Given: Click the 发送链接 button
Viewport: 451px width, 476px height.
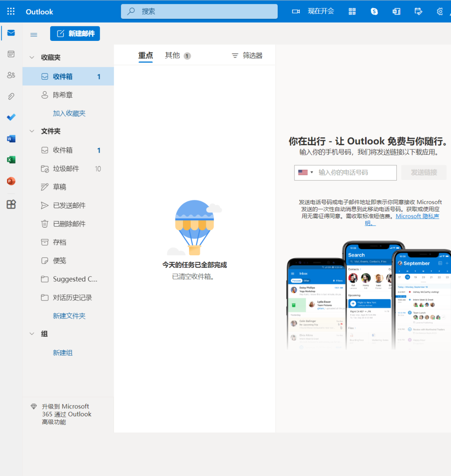Looking at the screenshot, I should click(x=424, y=172).
